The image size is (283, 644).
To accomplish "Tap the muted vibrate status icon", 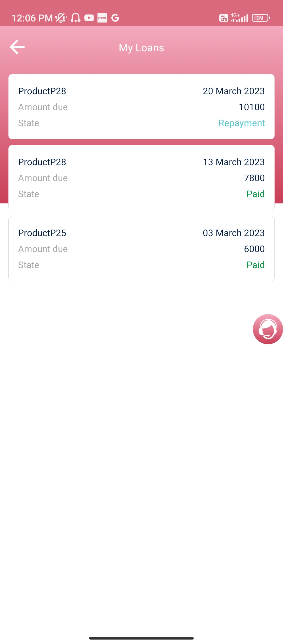I will [61, 18].
